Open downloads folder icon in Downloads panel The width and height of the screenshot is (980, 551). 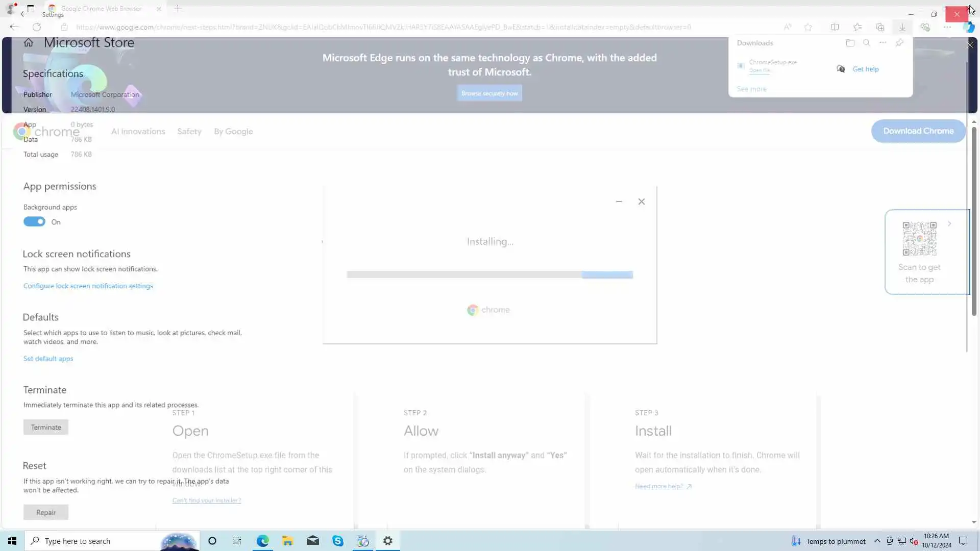[850, 43]
